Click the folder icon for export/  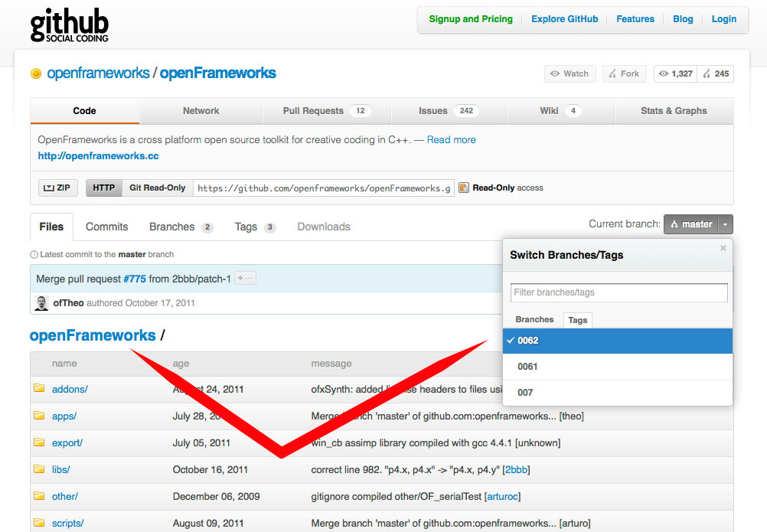click(x=39, y=442)
